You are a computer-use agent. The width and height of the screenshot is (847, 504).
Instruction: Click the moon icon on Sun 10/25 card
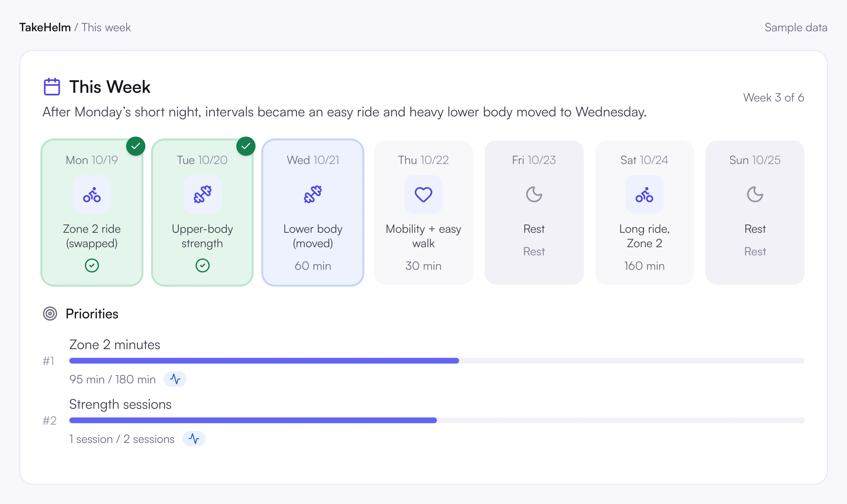755,195
